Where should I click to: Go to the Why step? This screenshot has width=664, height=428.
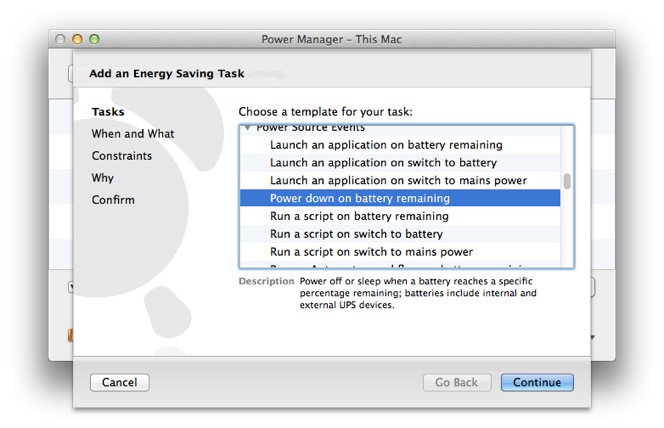pyautogui.click(x=102, y=178)
